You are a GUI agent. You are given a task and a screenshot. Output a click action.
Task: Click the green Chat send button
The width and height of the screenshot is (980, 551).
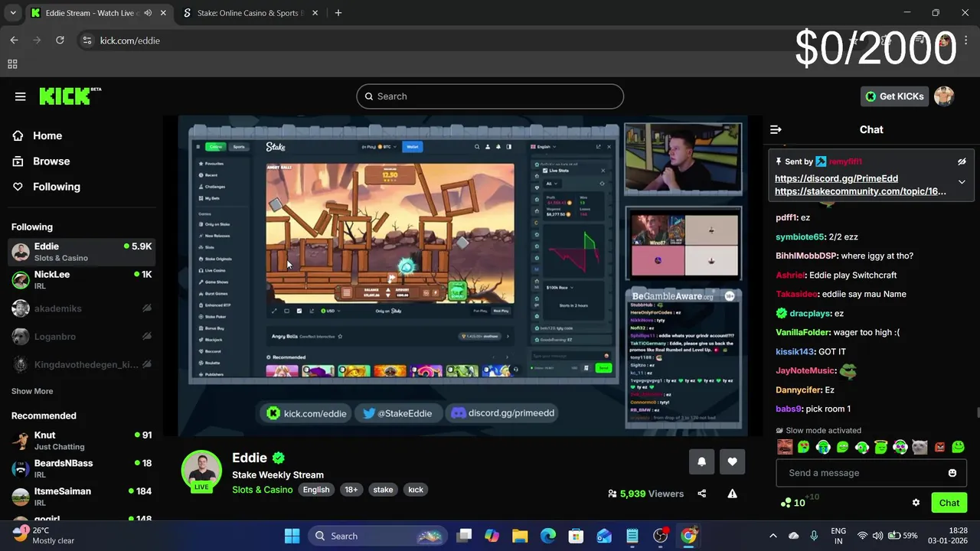point(949,503)
